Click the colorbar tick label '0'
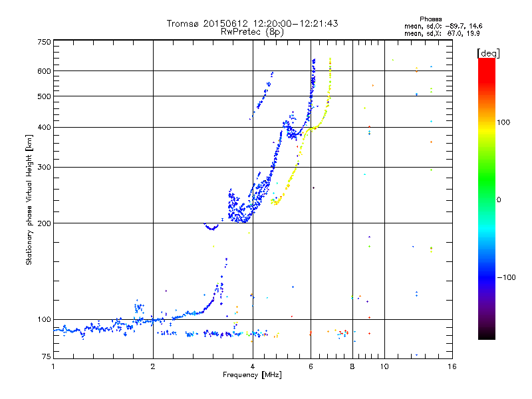 (499, 200)
